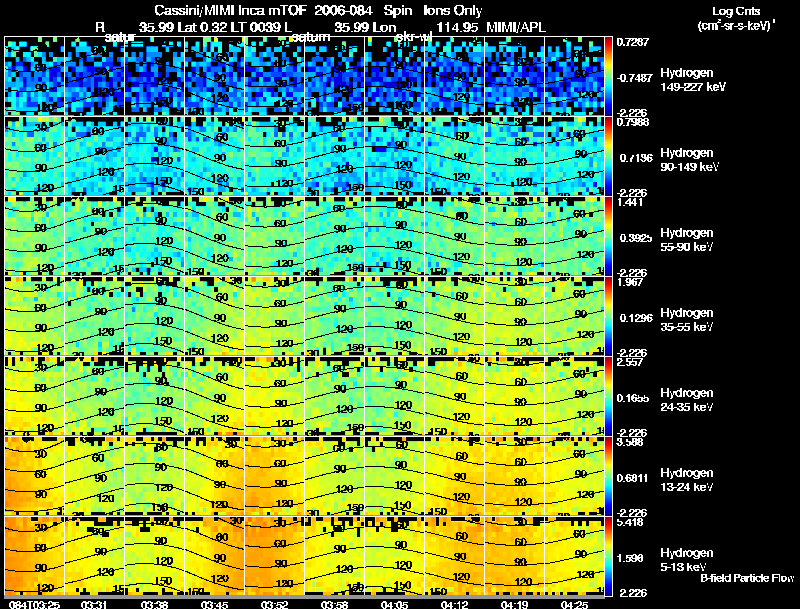Image resolution: width=800 pixels, height=609 pixels.
Task: Click the time axis label '084T03:25'
Action: click(x=34, y=604)
